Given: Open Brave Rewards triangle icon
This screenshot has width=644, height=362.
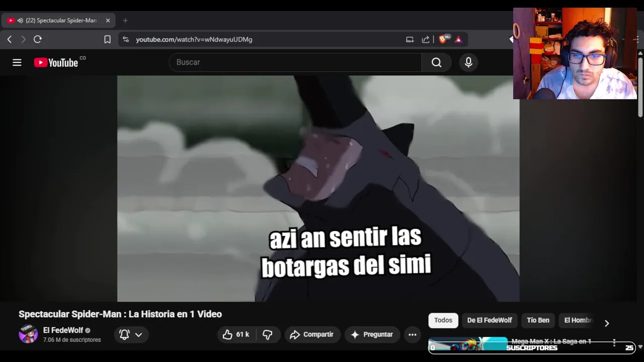Looking at the screenshot, I should (458, 39).
